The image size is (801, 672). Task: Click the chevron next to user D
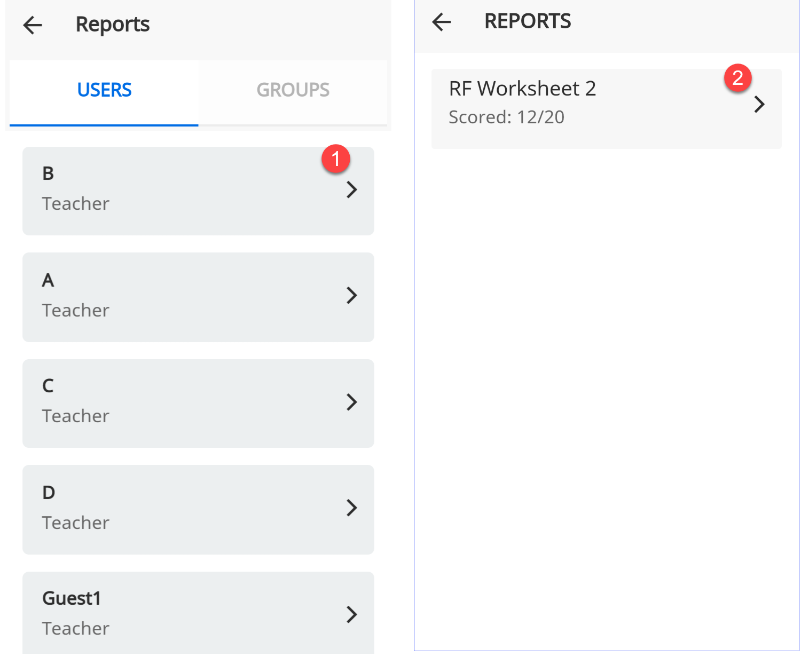[351, 508]
